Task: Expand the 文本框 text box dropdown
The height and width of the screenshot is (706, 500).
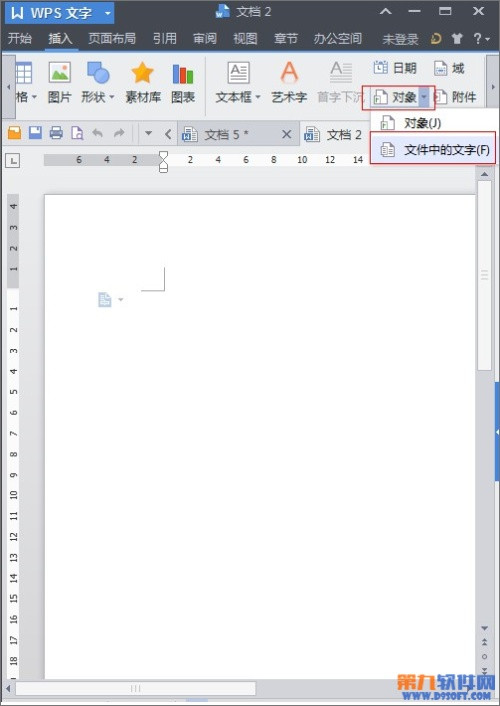Action: pyautogui.click(x=258, y=97)
